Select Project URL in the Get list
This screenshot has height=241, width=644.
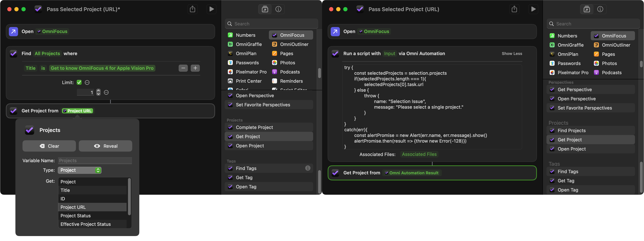coord(93,207)
